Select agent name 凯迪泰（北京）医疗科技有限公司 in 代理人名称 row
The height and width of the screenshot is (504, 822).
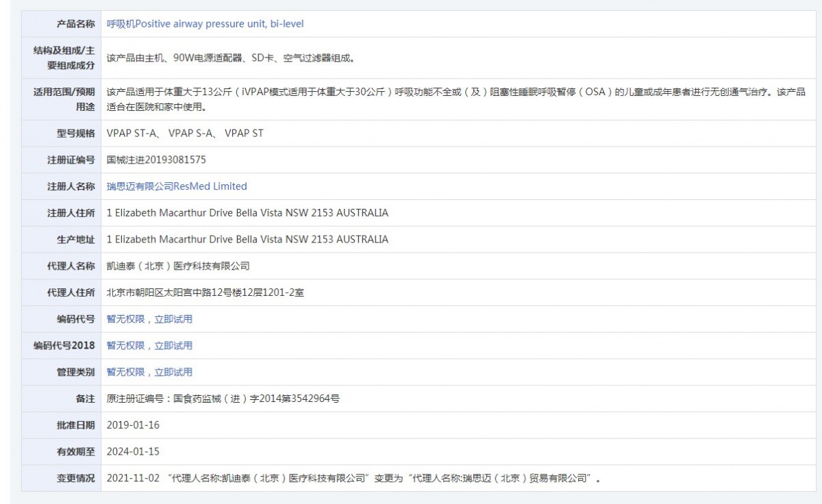(x=178, y=266)
